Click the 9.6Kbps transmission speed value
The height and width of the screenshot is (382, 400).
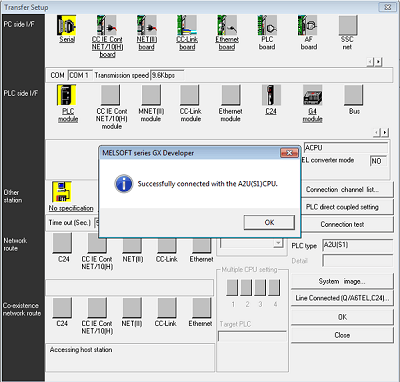167,75
